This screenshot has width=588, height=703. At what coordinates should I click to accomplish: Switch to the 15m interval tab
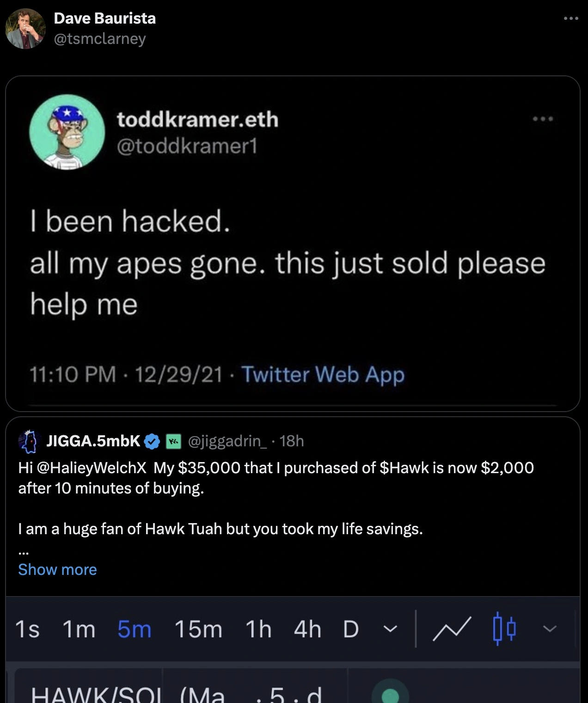(x=198, y=629)
